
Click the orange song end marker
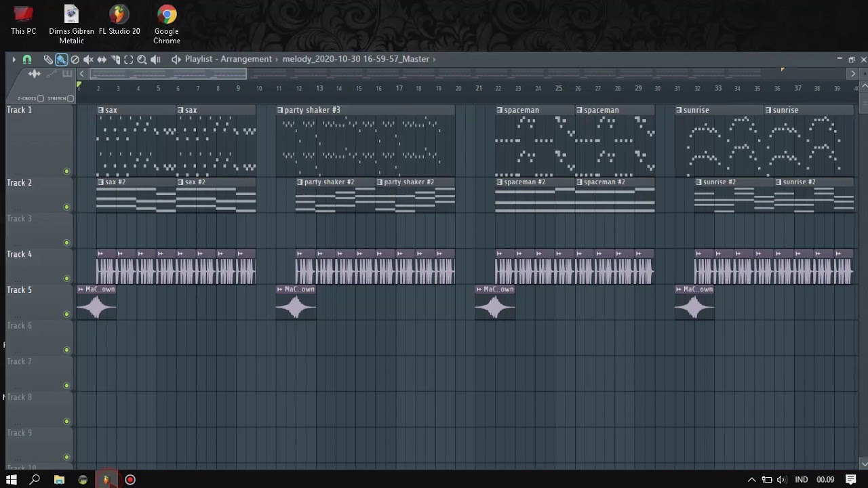click(x=783, y=69)
